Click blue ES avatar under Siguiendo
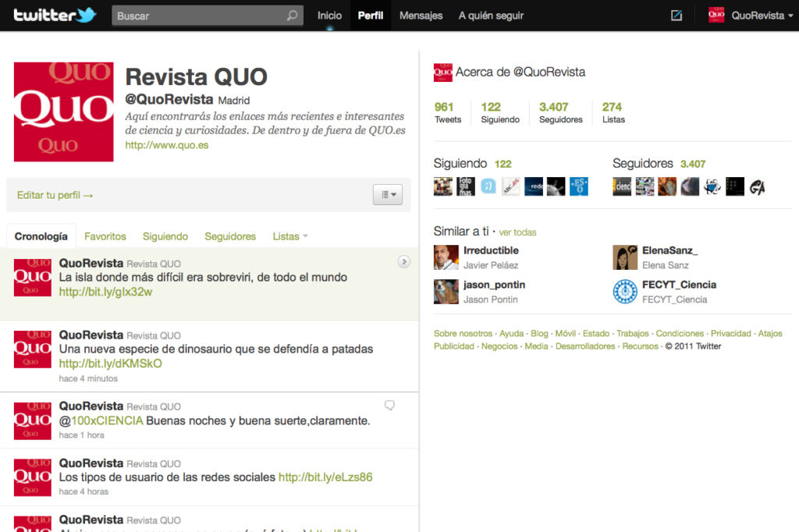The image size is (799, 532). pyautogui.click(x=579, y=186)
